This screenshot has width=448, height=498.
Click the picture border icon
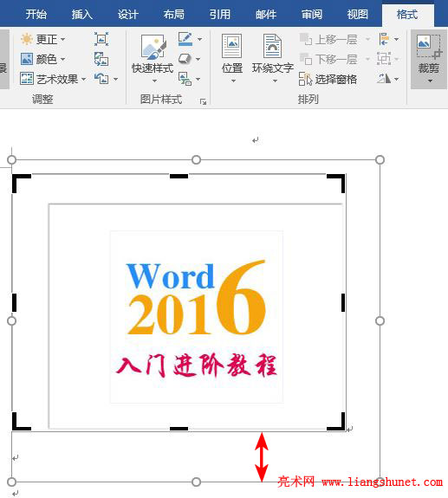[185, 39]
